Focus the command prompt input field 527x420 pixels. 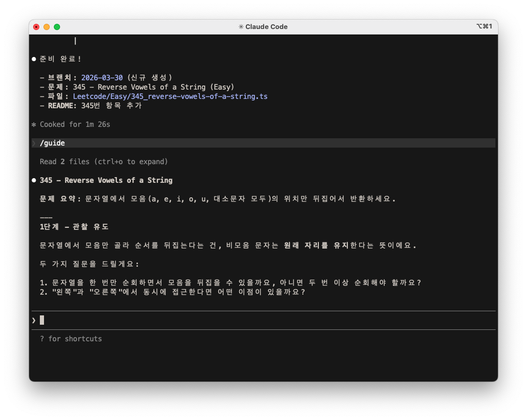click(259, 320)
